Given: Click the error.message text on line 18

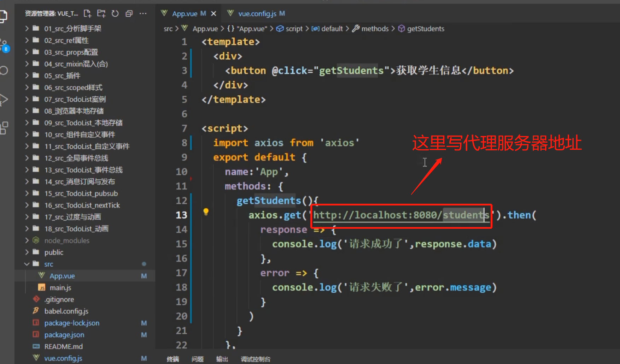Looking at the screenshot, I should point(453,287).
